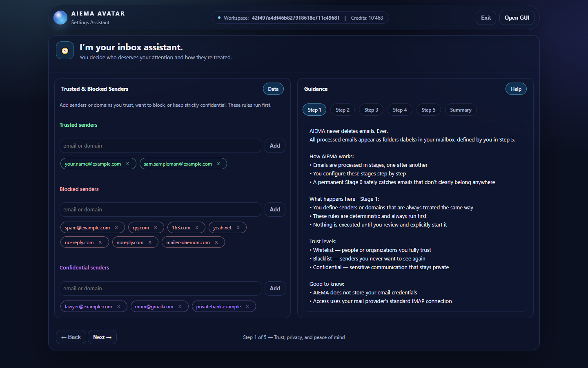The image size is (588, 368).
Task: Remove mailer-daemon.com blocked domain
Action: [216, 242]
